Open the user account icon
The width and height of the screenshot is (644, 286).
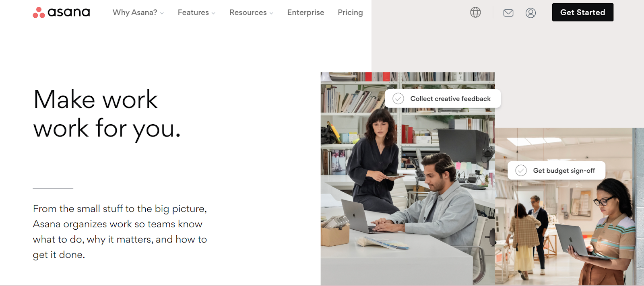(530, 13)
